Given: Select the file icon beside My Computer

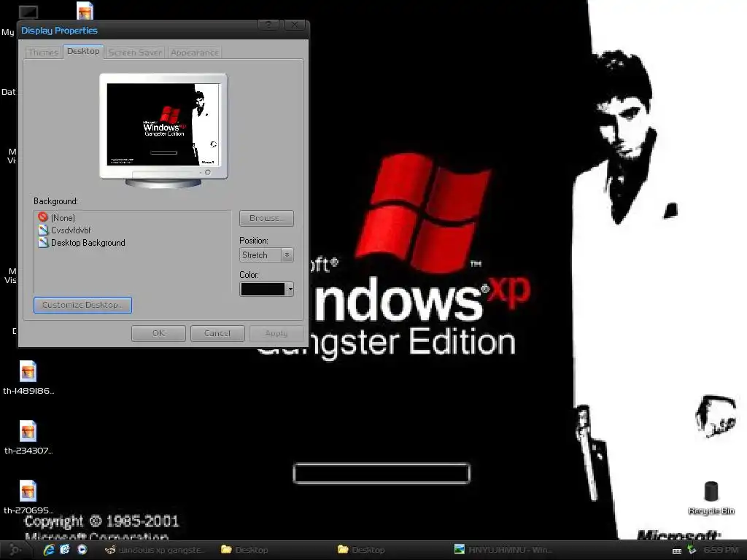Looking at the screenshot, I should tap(85, 10).
